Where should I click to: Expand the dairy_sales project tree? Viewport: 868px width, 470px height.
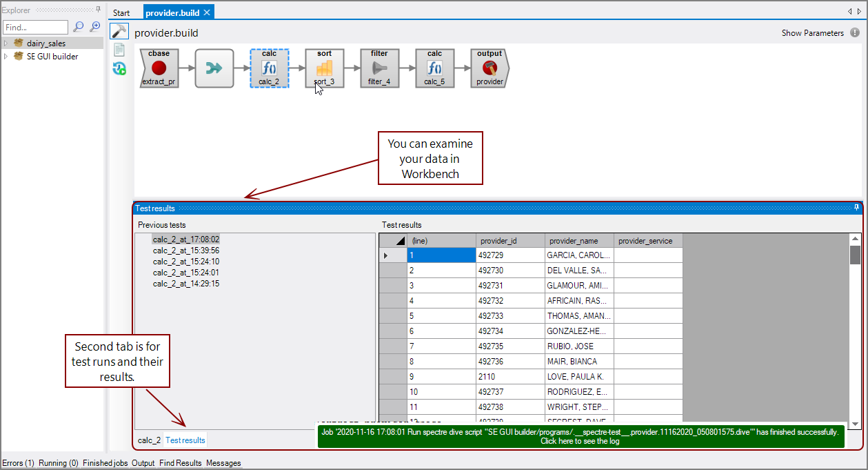coord(6,43)
